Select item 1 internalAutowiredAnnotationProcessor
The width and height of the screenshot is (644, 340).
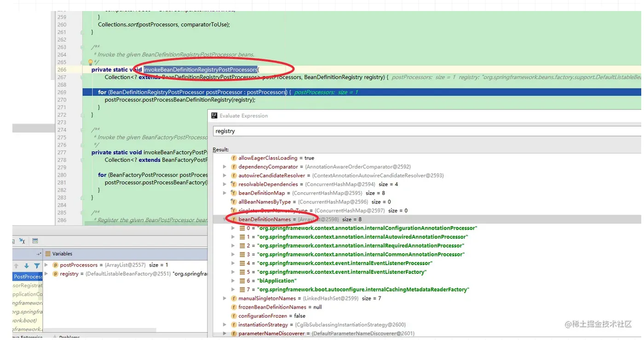coord(354,237)
